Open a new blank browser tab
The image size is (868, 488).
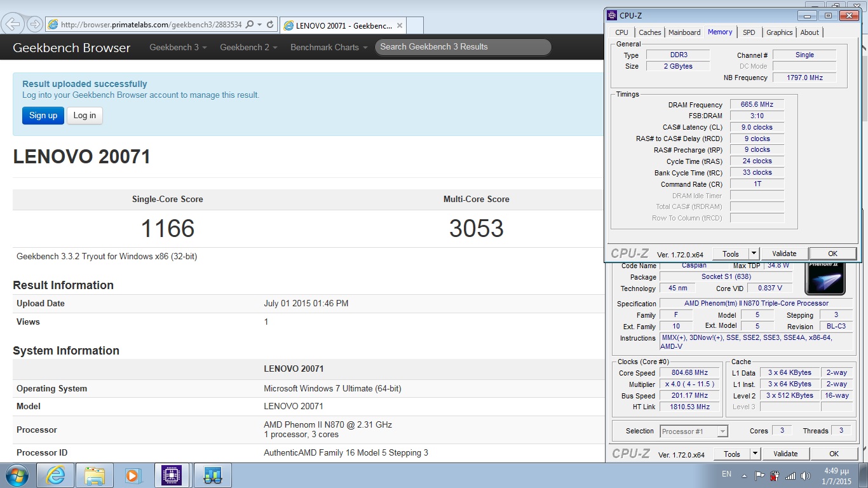415,25
